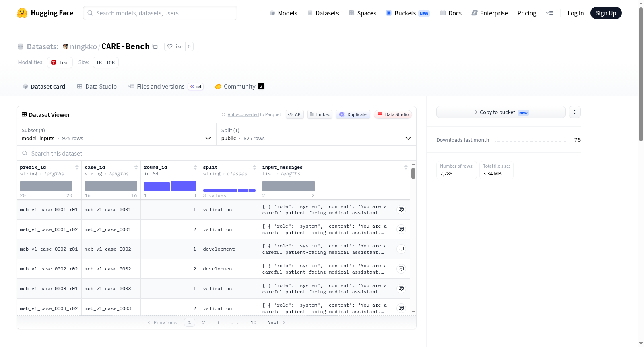This screenshot has height=347, width=644.
Task: Click the Dataset Viewer heading
Action: coord(50,115)
